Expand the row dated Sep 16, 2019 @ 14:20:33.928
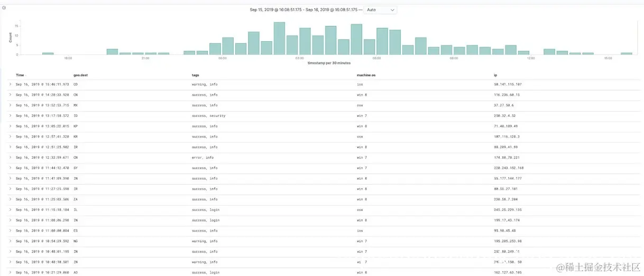Image resolution: width=644 pixels, height=276 pixels. 10,95
